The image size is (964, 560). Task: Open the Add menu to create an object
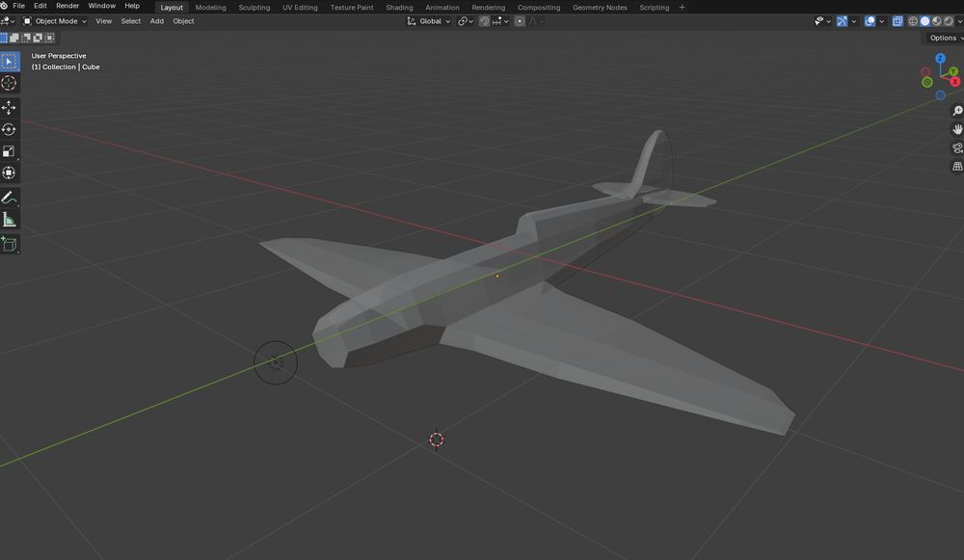[x=156, y=20]
